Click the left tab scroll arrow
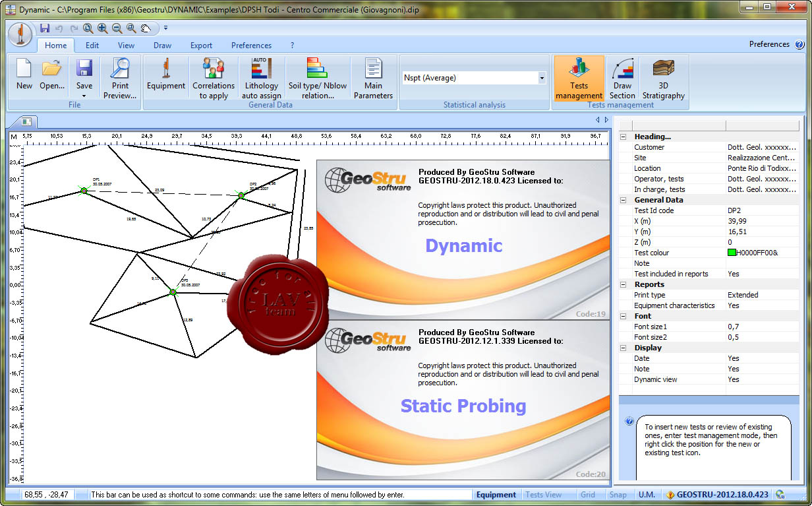Viewport: 812px width, 506px height. (598, 120)
